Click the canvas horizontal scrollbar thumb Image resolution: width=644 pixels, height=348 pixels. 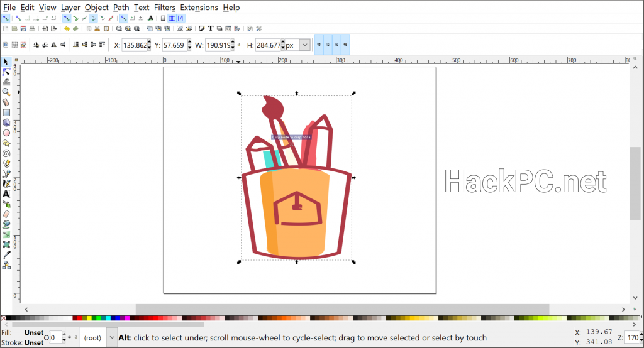click(x=343, y=310)
